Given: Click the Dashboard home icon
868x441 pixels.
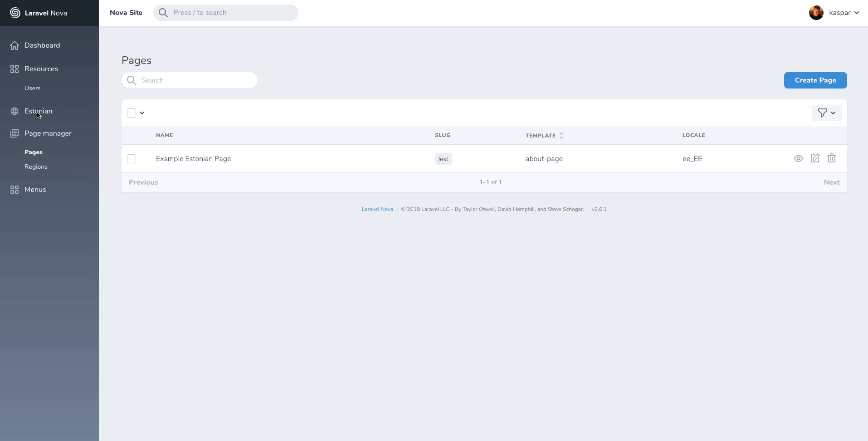Looking at the screenshot, I should (x=15, y=45).
